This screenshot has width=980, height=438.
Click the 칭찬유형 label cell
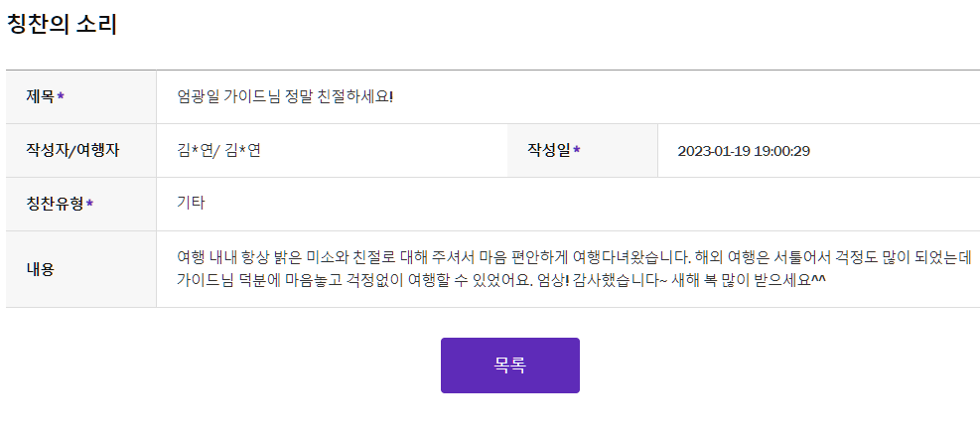point(81,205)
